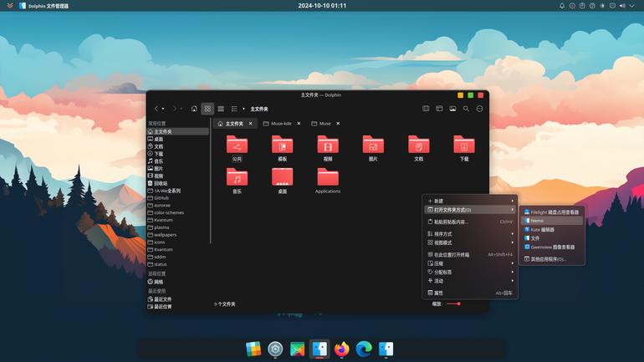This screenshot has height=362, width=644.
Task: Switch to details list view mode
Action: [x=234, y=109]
